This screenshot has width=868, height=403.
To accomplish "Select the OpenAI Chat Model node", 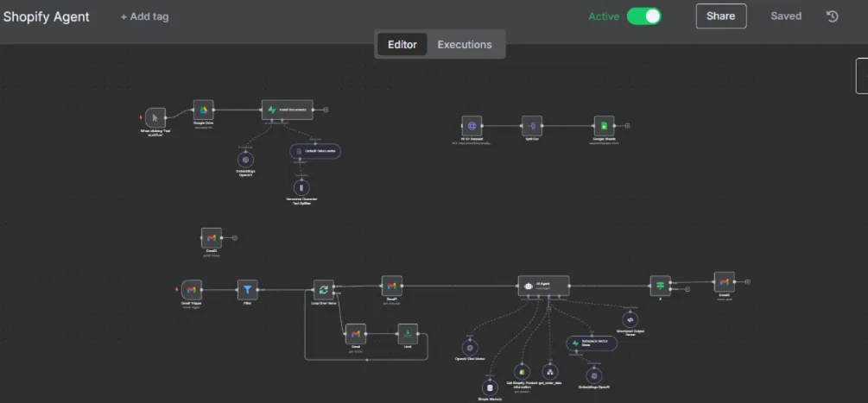I will [x=470, y=348].
